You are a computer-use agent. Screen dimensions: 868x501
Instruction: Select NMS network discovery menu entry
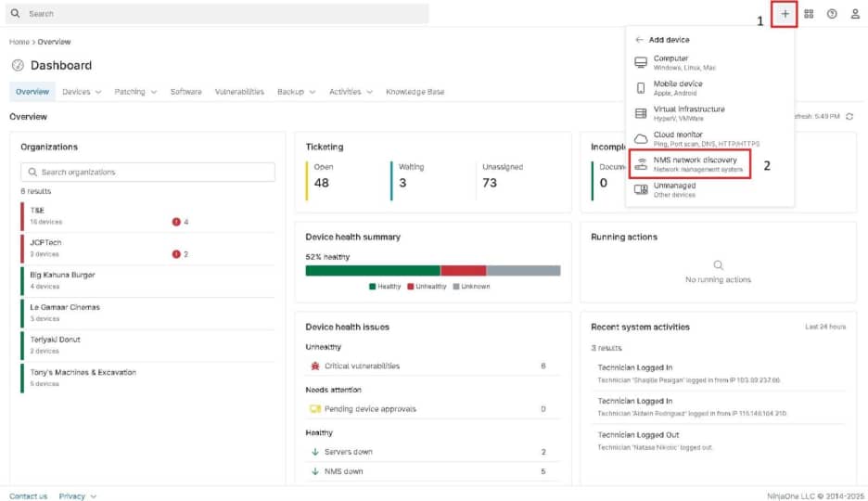tap(690, 164)
